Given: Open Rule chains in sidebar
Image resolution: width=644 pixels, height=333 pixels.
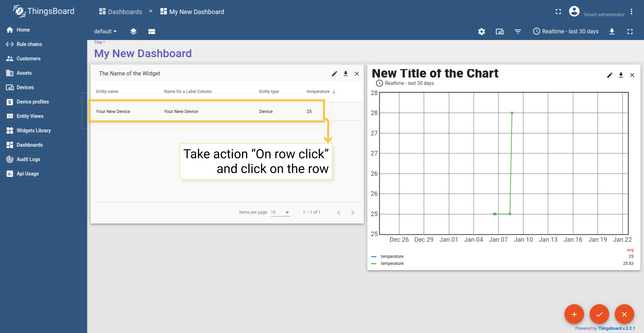Looking at the screenshot, I should (x=44, y=44).
